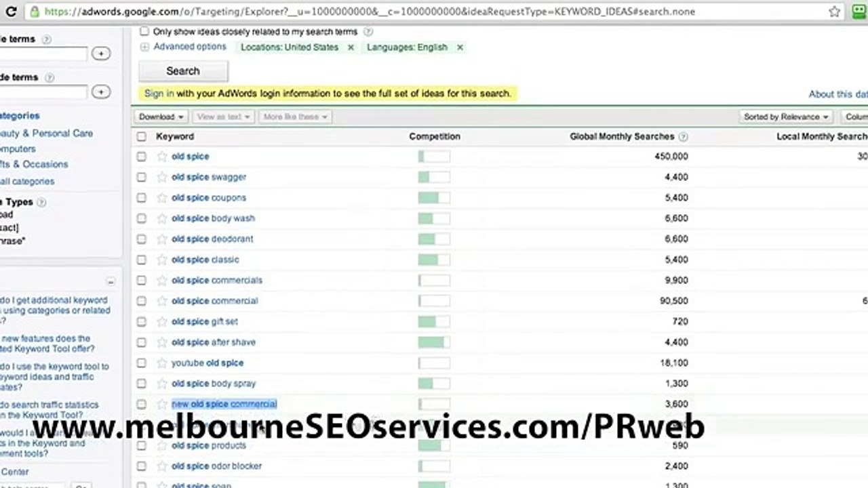868x488 pixels.
Task: Click the include terms input field
Action: (43, 54)
